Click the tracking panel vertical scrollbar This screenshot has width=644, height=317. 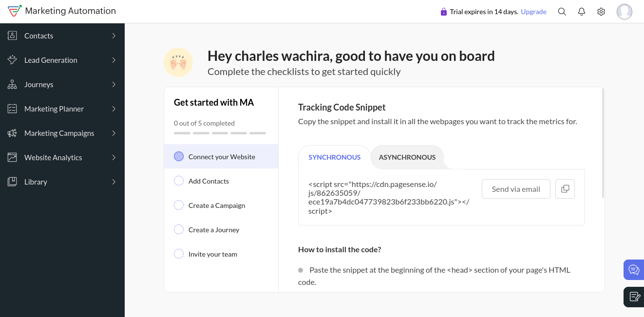point(603,143)
